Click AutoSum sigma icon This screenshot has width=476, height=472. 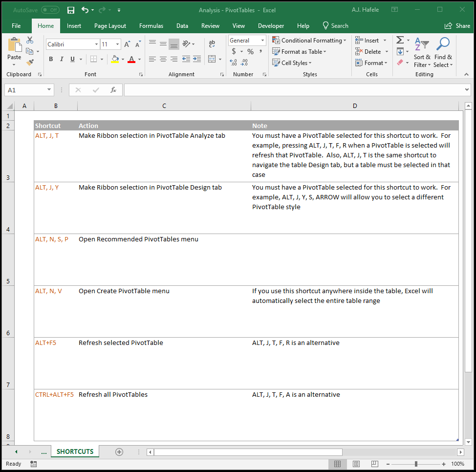pyautogui.click(x=400, y=40)
